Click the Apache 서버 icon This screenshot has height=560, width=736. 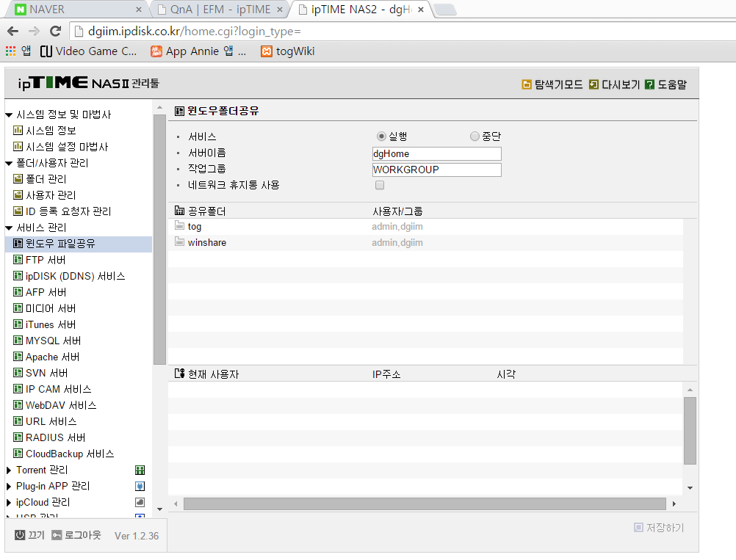tap(18, 357)
